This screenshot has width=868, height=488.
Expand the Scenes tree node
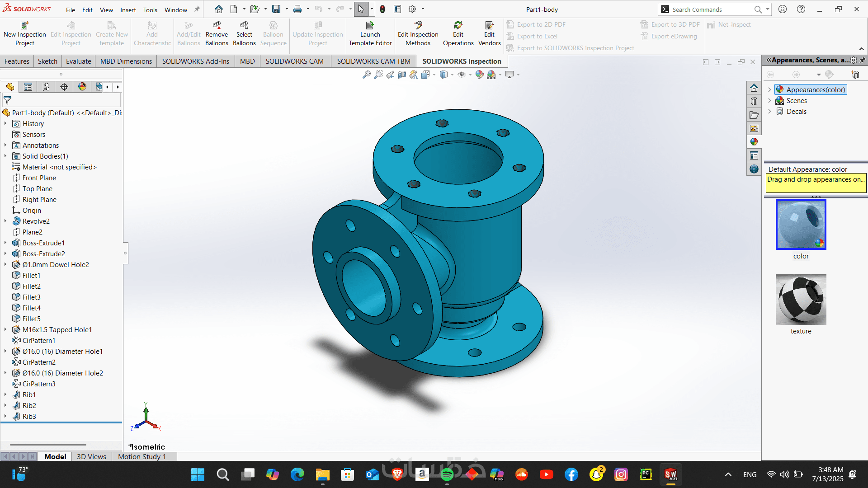point(769,101)
